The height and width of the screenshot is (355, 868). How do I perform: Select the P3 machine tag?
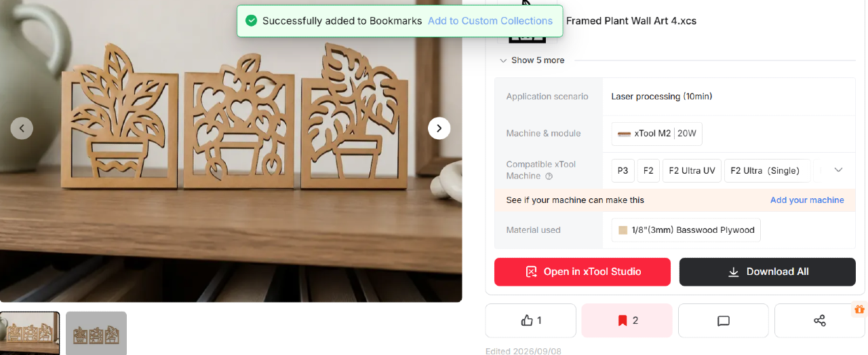[623, 170]
